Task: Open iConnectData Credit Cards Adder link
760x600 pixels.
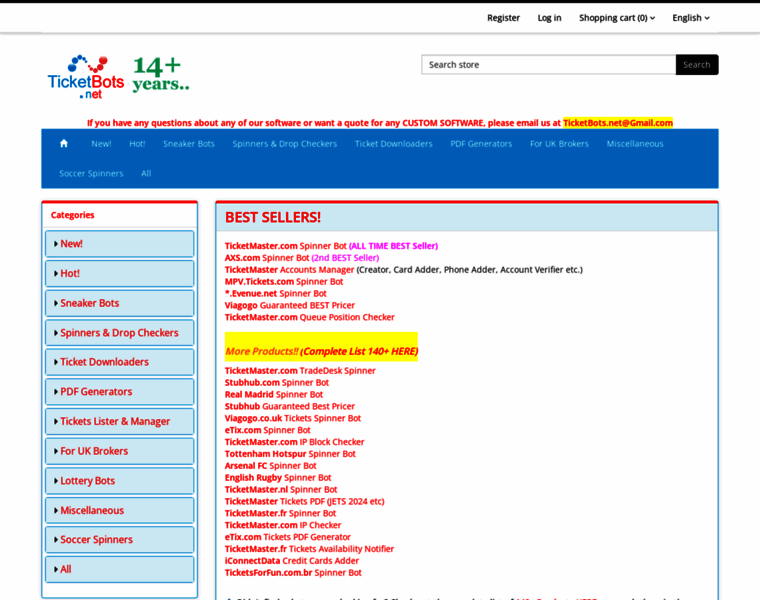Action: [292, 561]
